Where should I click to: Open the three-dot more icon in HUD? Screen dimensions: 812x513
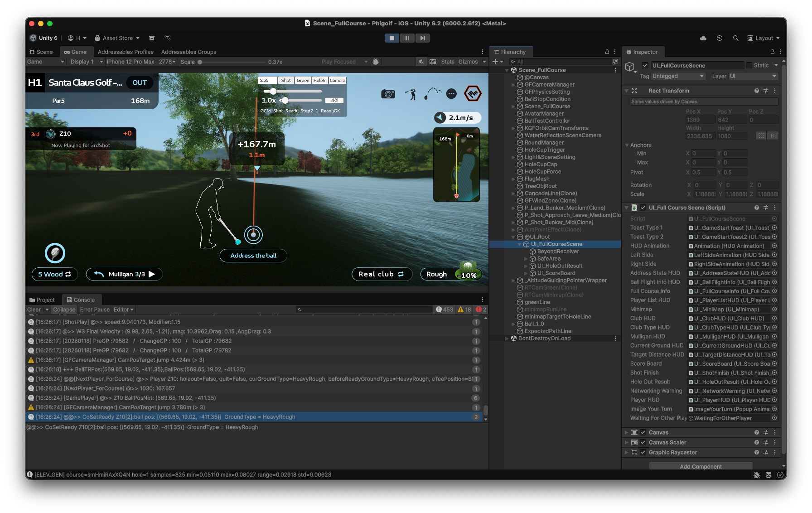pos(451,94)
